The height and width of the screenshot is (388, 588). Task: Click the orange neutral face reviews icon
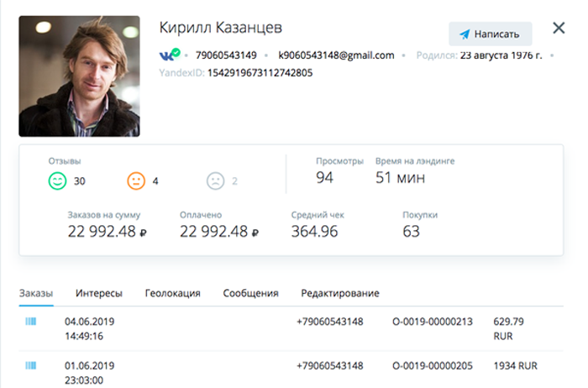[136, 181]
